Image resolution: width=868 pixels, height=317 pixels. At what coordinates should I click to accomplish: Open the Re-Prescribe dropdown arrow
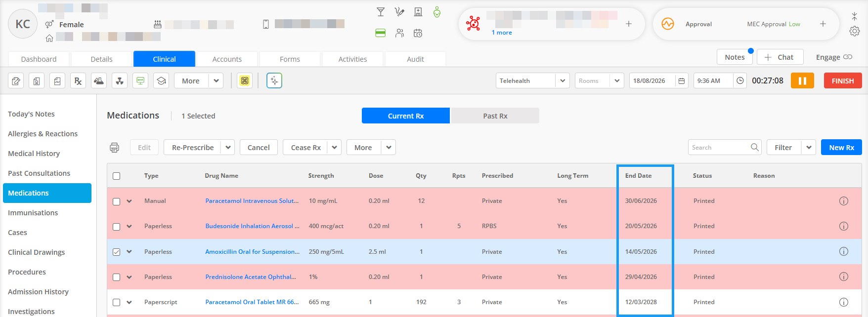point(228,147)
